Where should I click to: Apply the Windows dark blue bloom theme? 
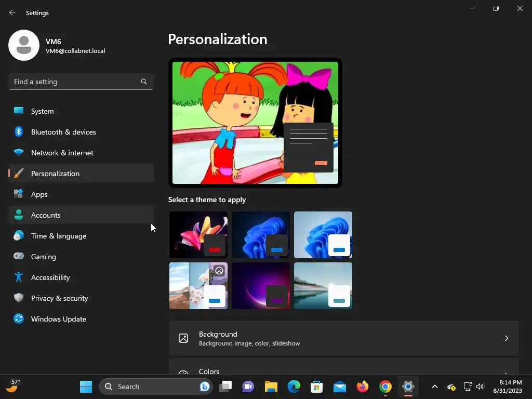point(261,234)
